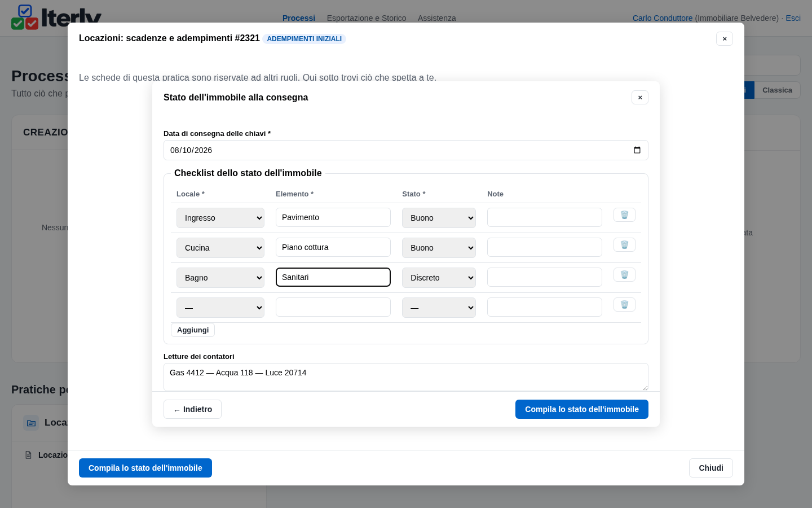Open the Stato dropdown showing Discreto

[439, 278]
